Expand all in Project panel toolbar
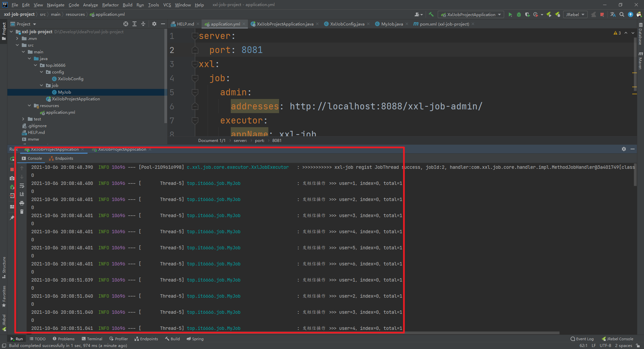644x349 pixels. (x=135, y=24)
